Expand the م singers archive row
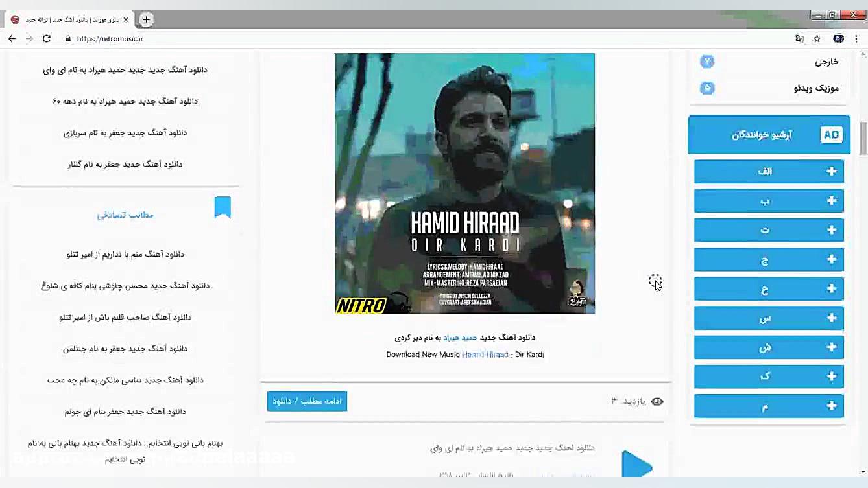The width and height of the screenshot is (868, 488). pos(769,406)
